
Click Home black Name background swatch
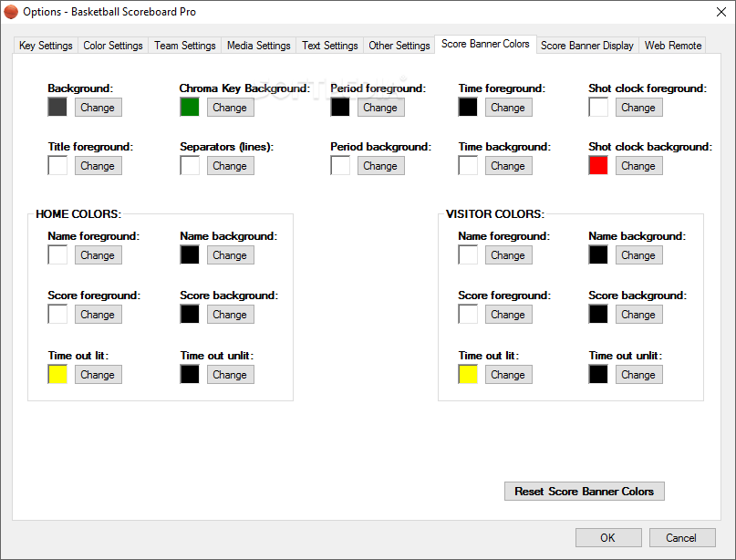190,254
